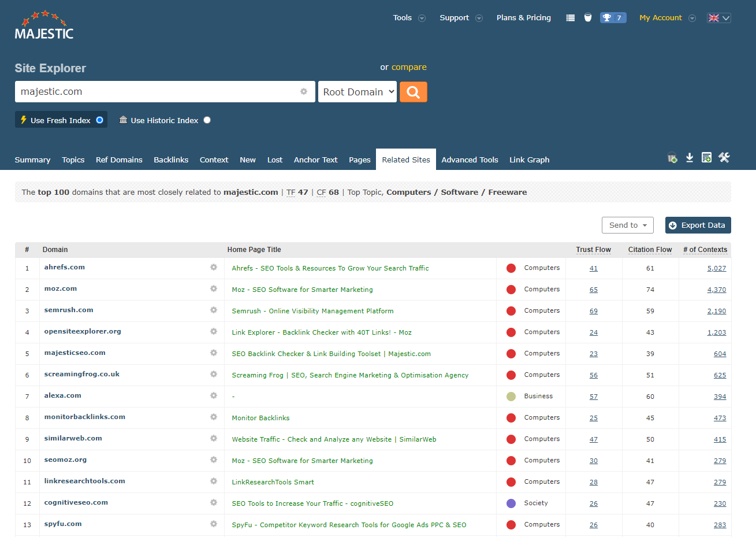Click the create report icon by tabs

[706, 157]
